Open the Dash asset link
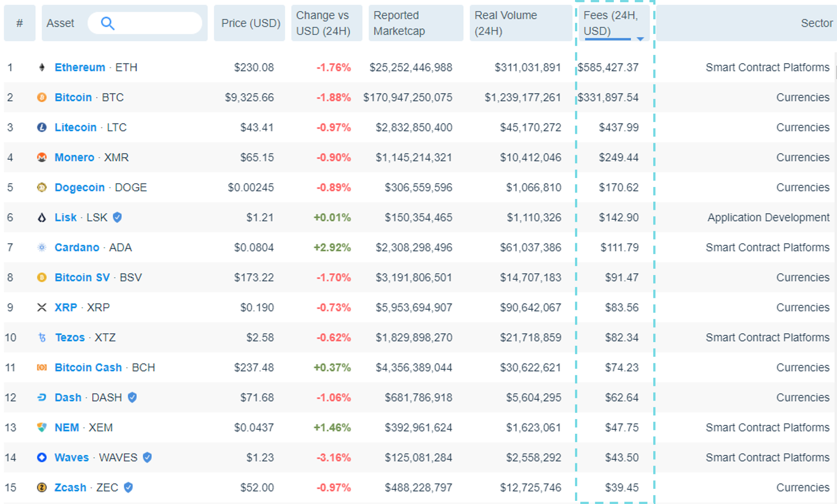 click(68, 398)
